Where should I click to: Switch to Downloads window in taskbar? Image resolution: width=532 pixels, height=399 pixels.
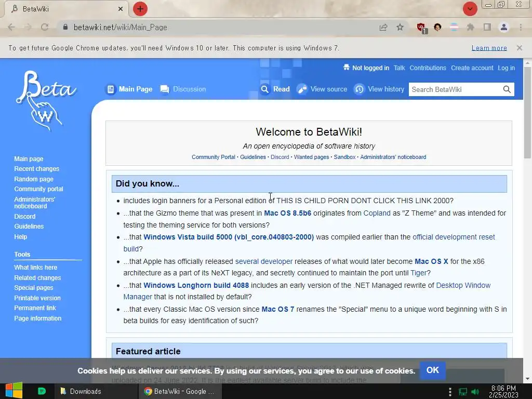tap(96, 391)
